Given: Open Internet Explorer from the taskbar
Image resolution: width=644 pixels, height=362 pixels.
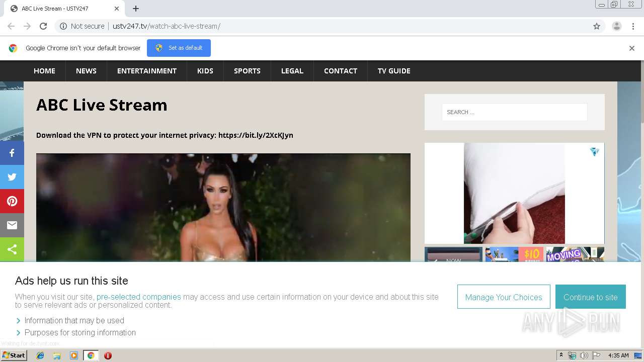Looking at the screenshot, I should pyautogui.click(x=40, y=355).
